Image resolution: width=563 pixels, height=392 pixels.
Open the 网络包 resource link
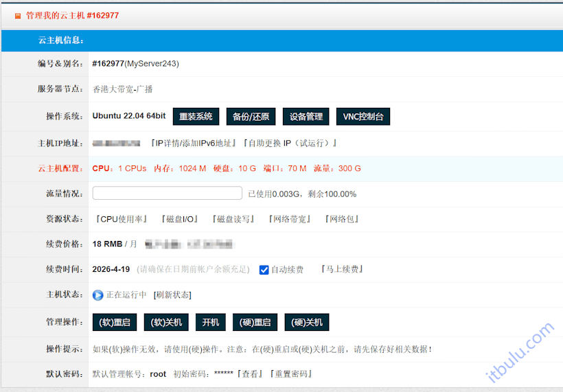click(x=342, y=219)
